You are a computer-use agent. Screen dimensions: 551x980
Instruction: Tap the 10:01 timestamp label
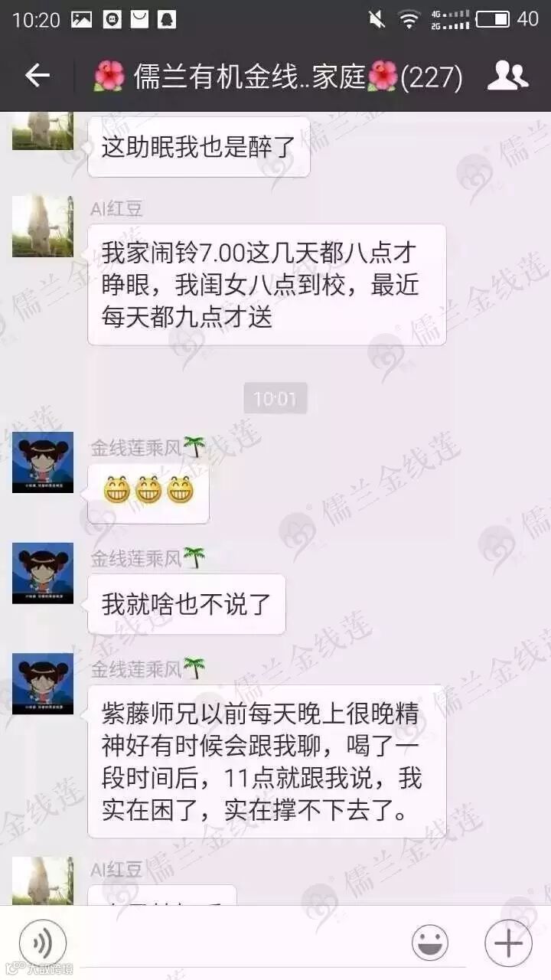[275, 399]
